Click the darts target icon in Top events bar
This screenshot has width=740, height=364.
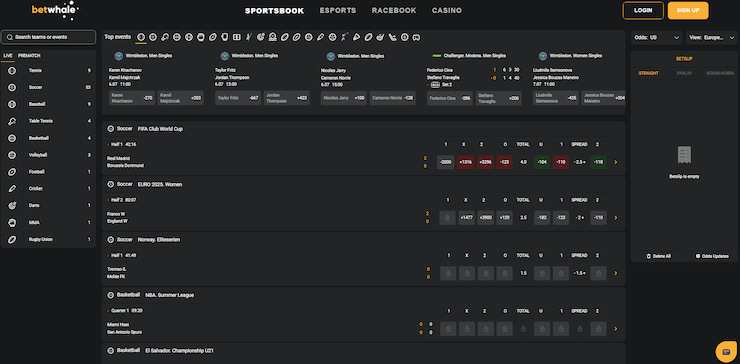pyautogui.click(x=261, y=37)
